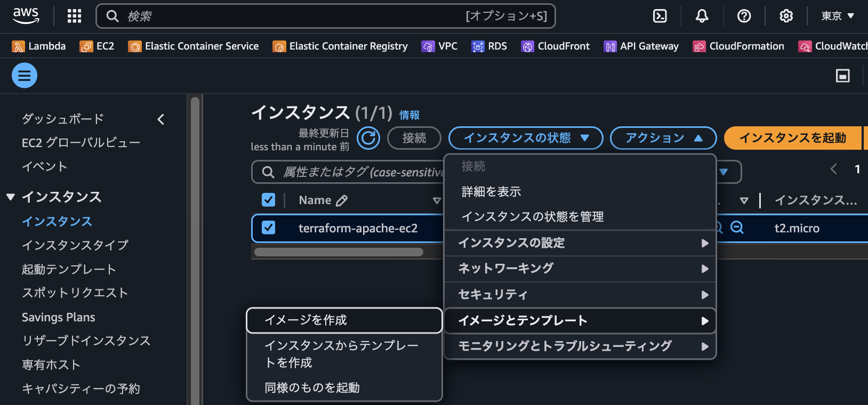Open 起動テンプレート in the sidebar
Viewport: 868px width, 405px height.
point(69,269)
